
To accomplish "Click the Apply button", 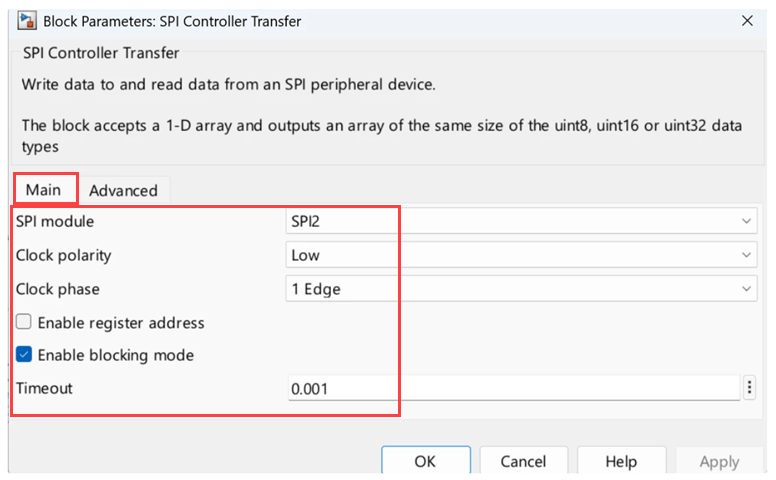I will (719, 462).
